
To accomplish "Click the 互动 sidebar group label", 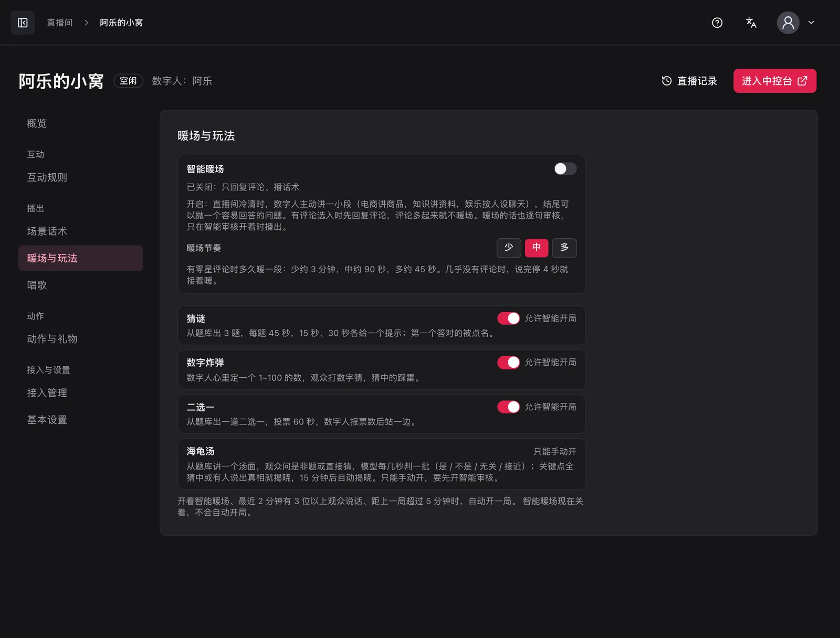I will click(36, 154).
